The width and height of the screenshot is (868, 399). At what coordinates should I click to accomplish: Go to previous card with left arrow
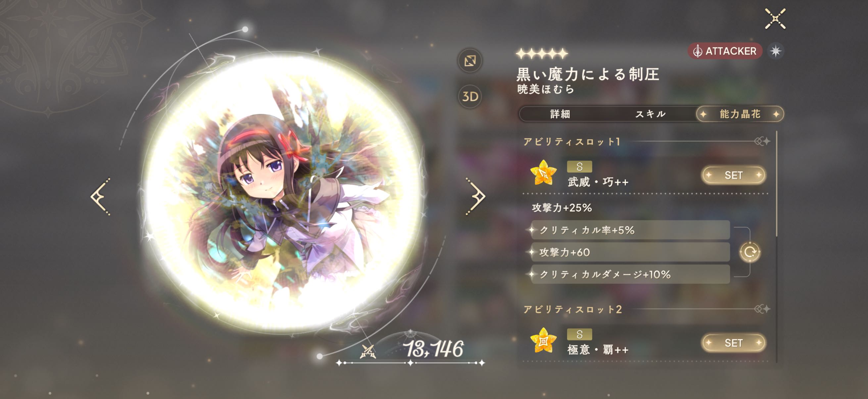click(100, 196)
